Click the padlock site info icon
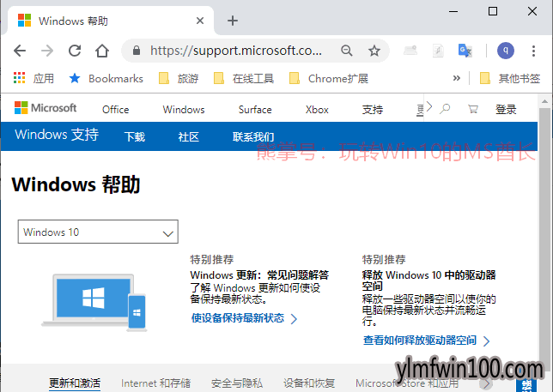 pos(137,51)
